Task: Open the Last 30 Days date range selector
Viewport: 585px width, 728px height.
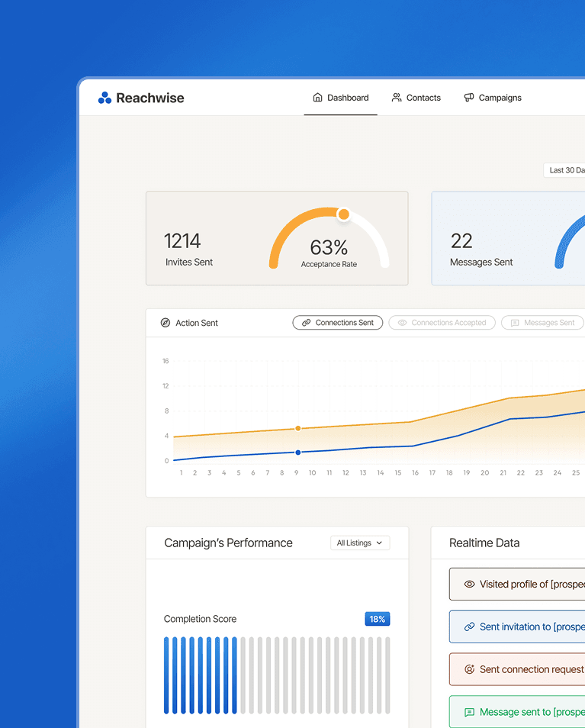Action: [x=565, y=170]
